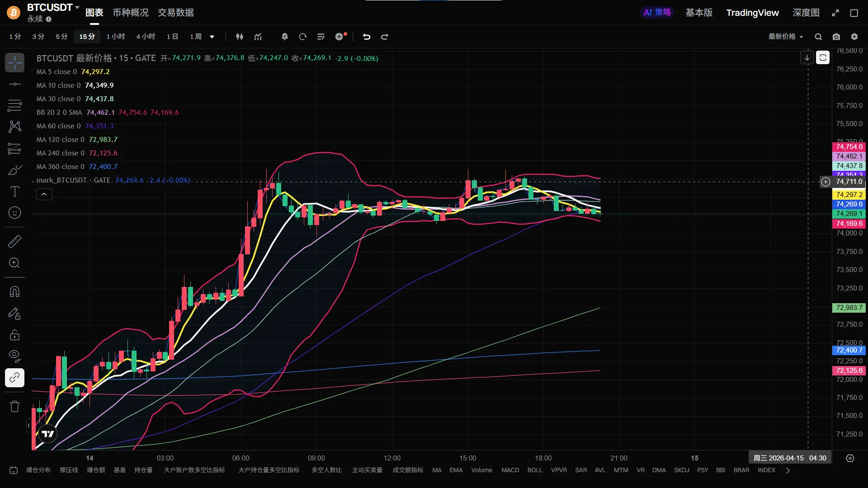
Task: Toggle the magnet snap mode
Action: tap(14, 291)
